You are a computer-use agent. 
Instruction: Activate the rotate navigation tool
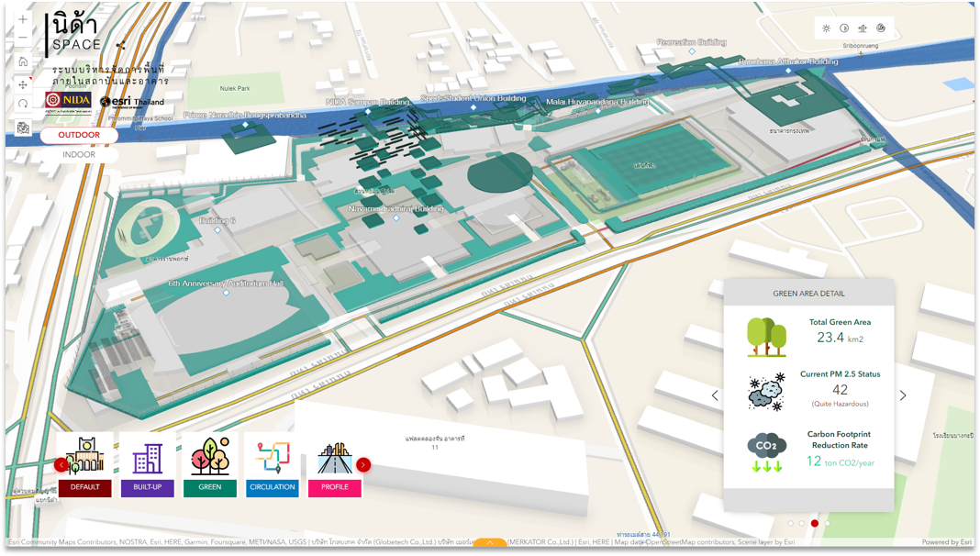[23, 104]
